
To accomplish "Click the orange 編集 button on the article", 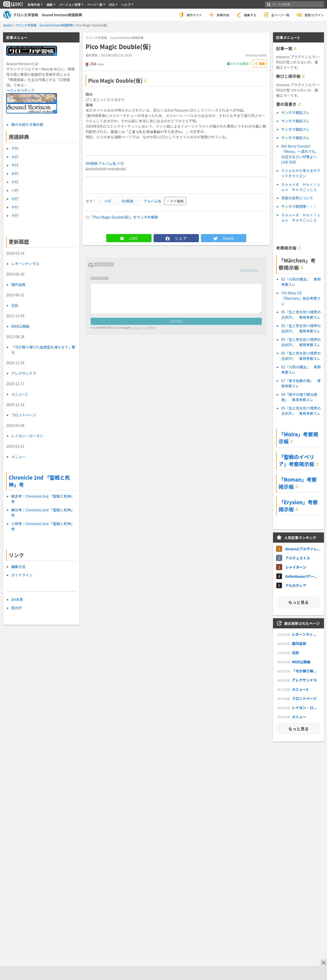I will 260,64.
